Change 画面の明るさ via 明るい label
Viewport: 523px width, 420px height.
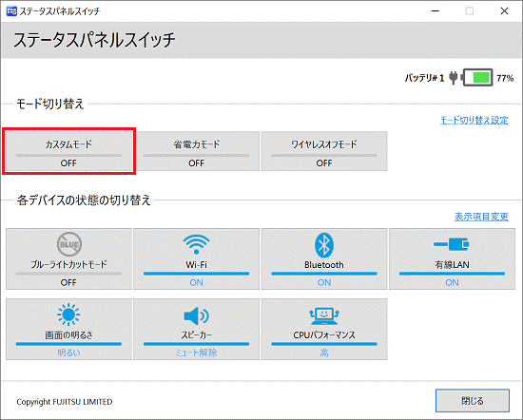pos(68,353)
